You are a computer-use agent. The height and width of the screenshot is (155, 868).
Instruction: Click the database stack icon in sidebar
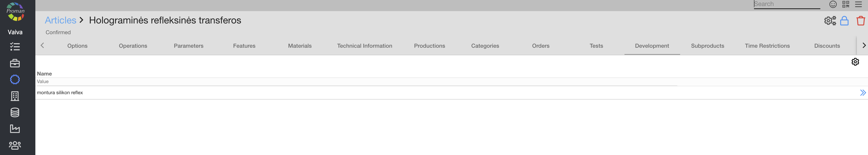[15, 112]
